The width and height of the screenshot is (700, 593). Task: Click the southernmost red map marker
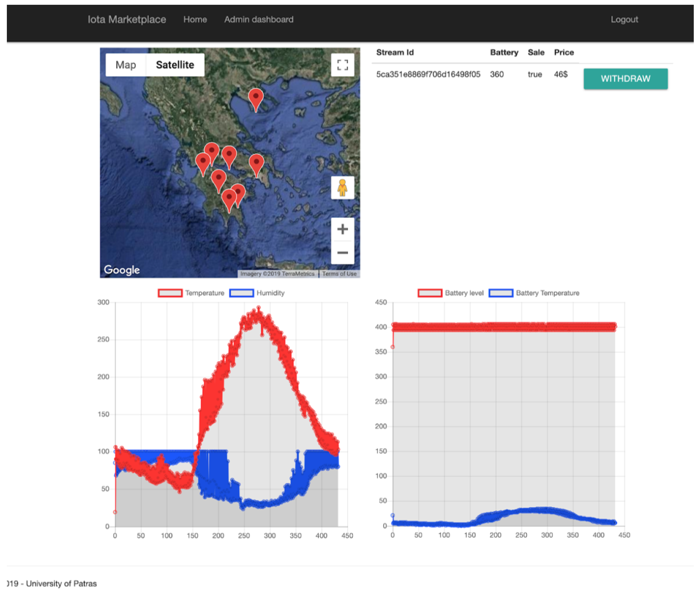229,198
